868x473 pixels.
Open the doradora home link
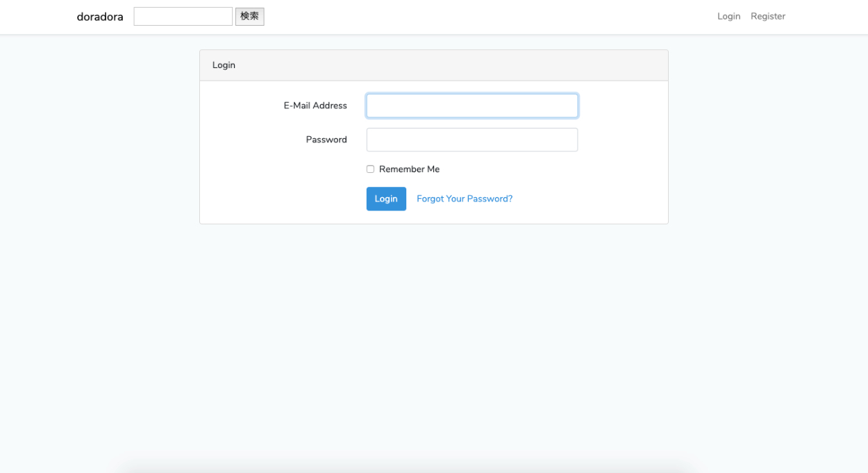100,17
